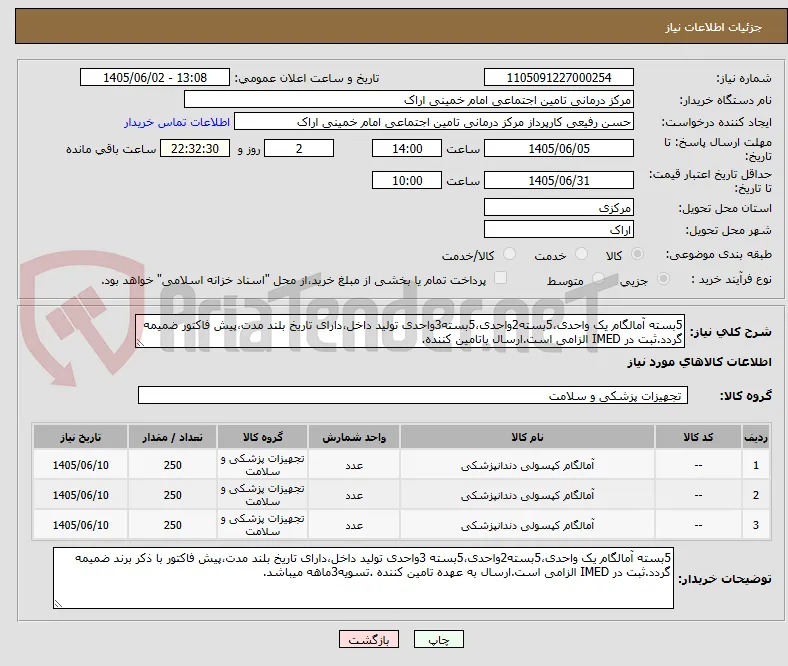Click unit عدد in row 1

[x=354, y=466]
